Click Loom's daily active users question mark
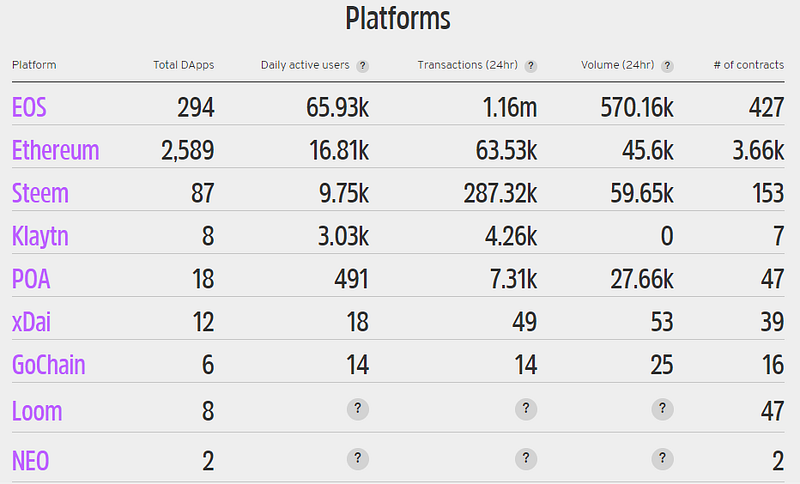 (359, 410)
